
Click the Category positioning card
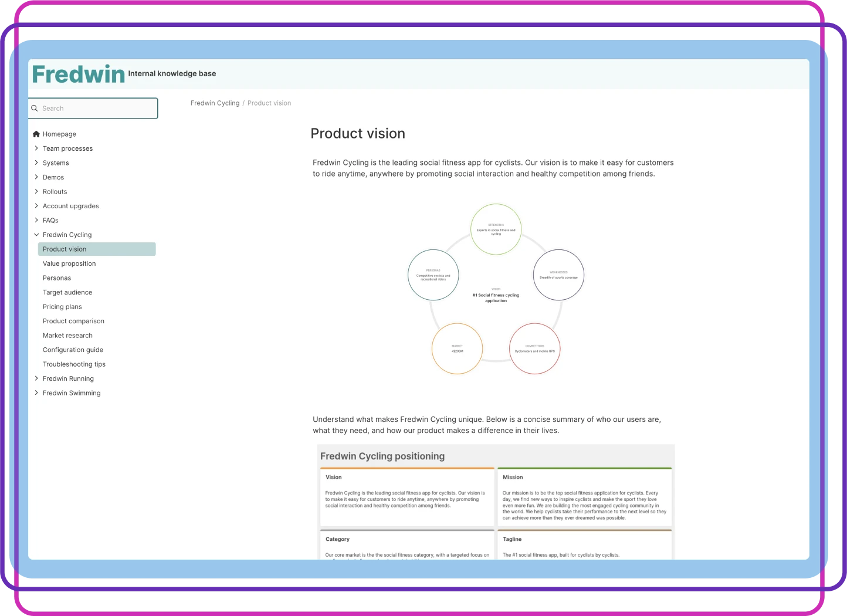[407, 545]
